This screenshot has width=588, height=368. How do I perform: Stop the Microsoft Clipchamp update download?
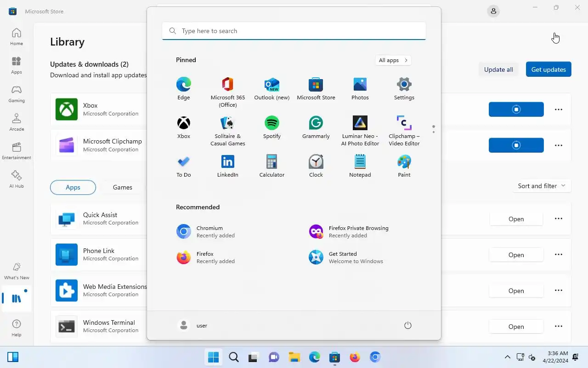(x=516, y=145)
